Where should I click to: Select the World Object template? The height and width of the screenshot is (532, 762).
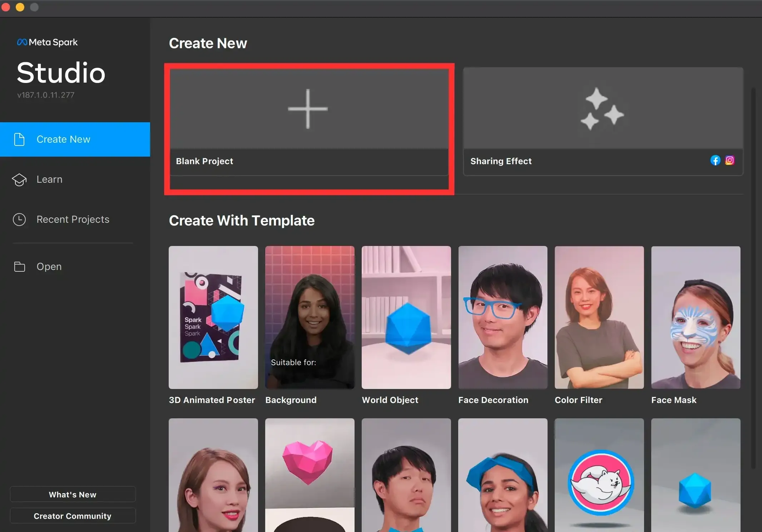tap(406, 317)
